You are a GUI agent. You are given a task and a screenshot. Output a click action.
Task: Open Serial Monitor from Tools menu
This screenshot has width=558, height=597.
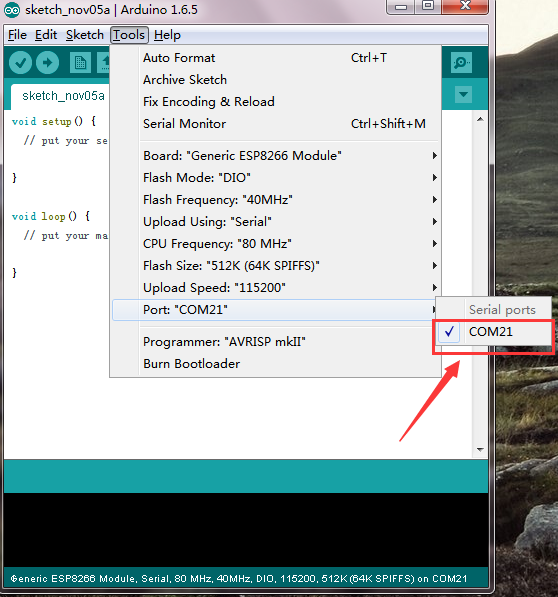point(276,124)
